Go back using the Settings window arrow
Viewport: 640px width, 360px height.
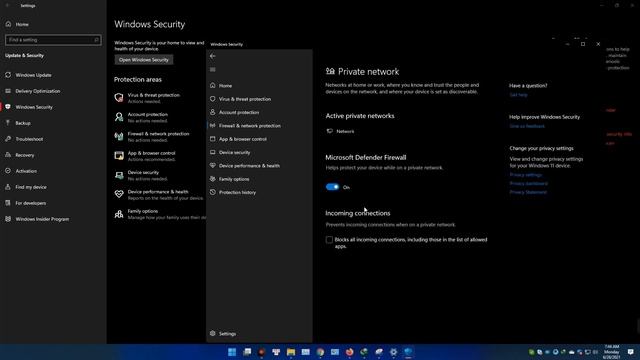pos(7,6)
